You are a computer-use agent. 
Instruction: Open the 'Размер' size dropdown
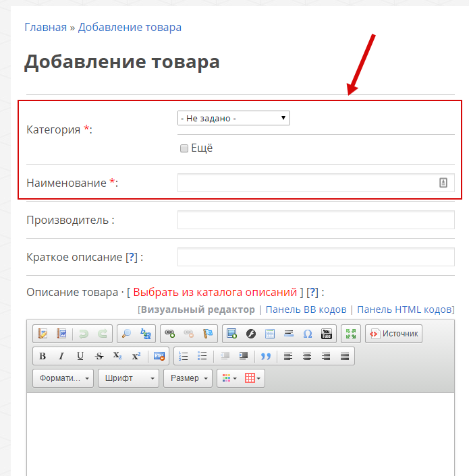point(188,378)
